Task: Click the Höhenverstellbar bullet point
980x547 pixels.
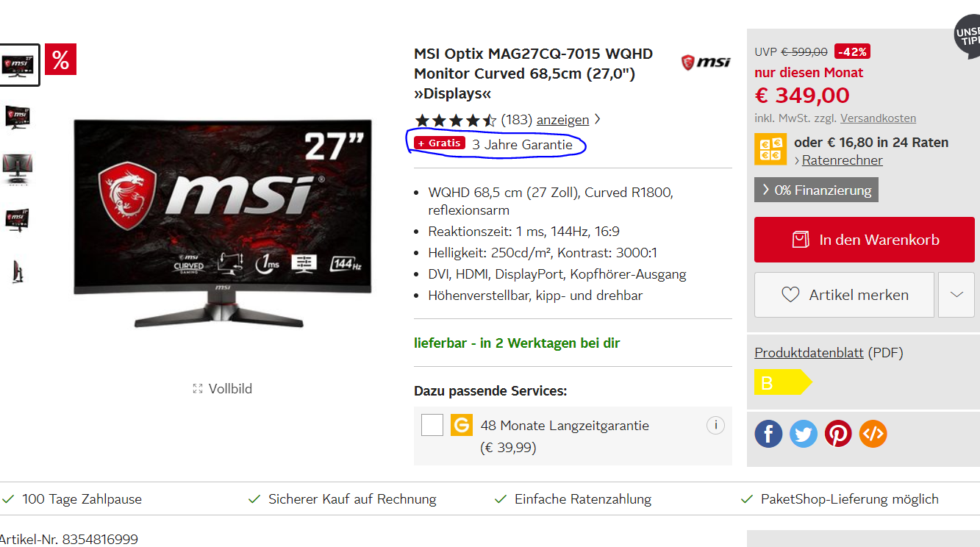Action: [535, 296]
